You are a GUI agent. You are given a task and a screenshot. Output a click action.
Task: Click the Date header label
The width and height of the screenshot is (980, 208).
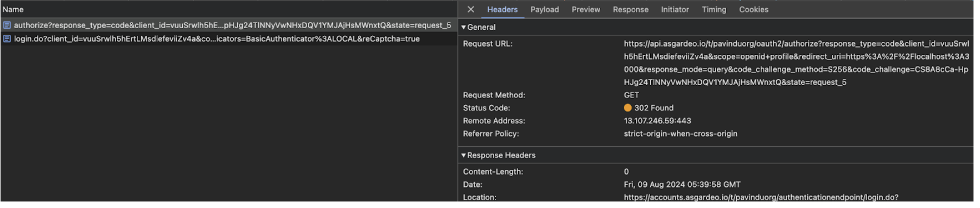coord(472,185)
